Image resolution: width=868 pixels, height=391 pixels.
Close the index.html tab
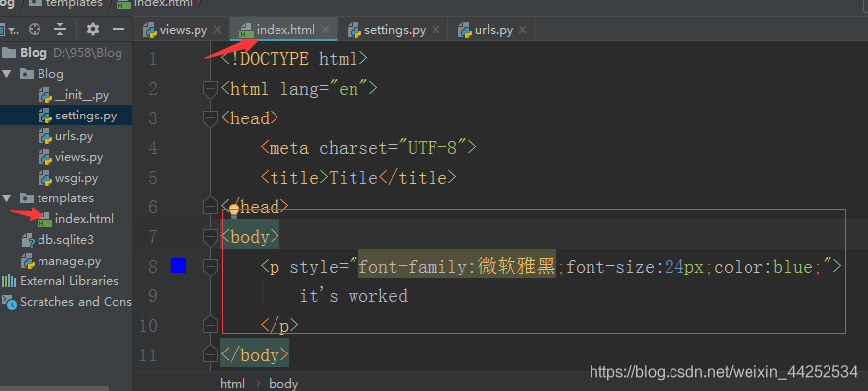point(325,30)
